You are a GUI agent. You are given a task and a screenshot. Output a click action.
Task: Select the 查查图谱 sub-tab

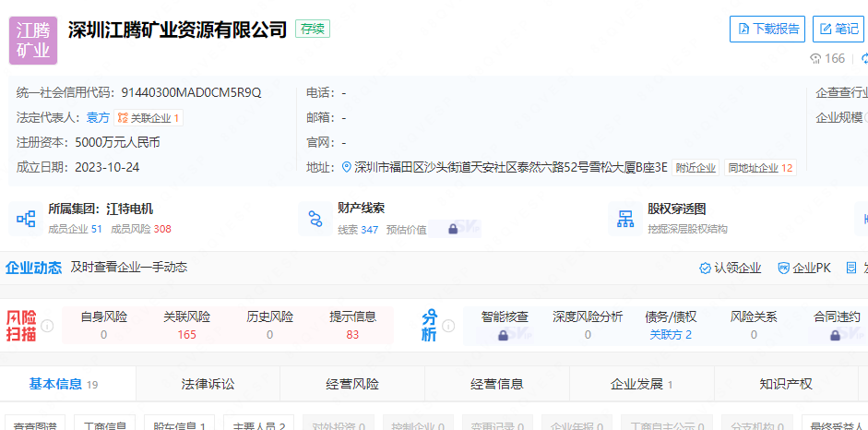(35, 424)
